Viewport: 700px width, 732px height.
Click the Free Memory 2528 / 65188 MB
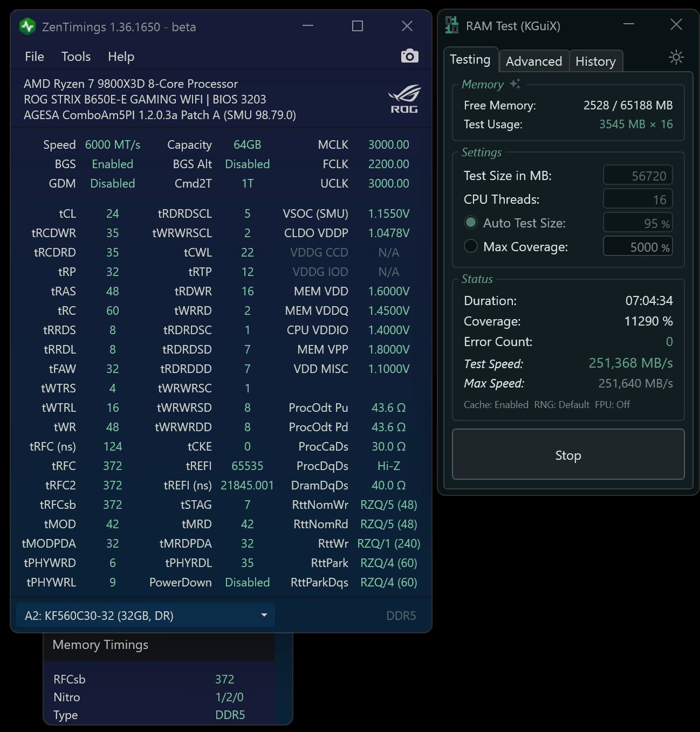coord(628,105)
